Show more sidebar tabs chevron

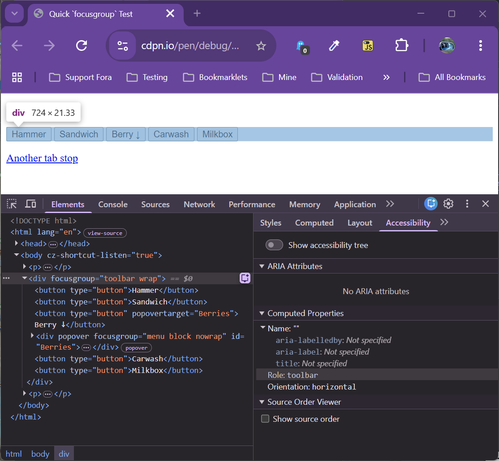click(444, 222)
